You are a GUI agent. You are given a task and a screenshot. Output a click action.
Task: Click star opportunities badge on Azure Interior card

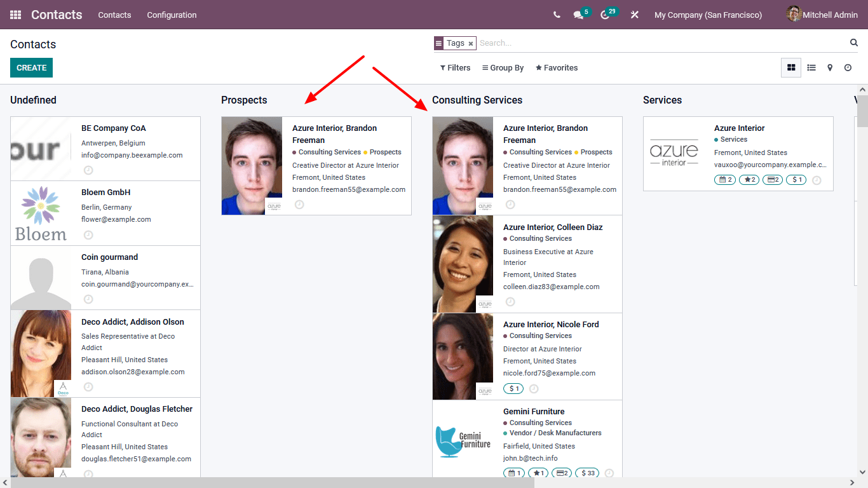tap(749, 180)
